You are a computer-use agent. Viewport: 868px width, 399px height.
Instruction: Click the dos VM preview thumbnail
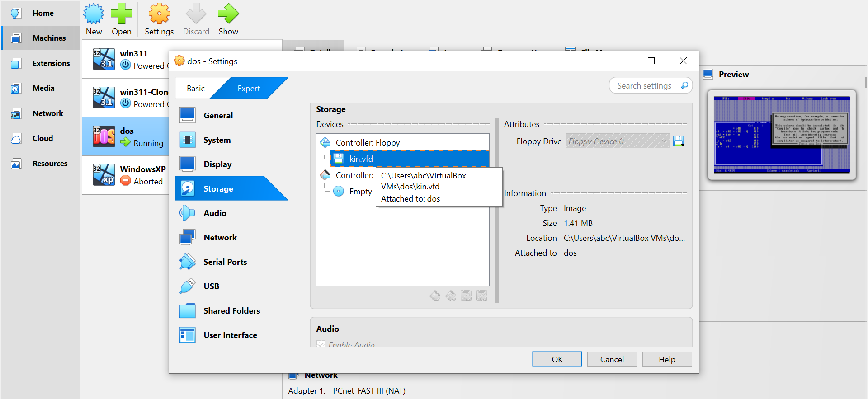point(782,135)
